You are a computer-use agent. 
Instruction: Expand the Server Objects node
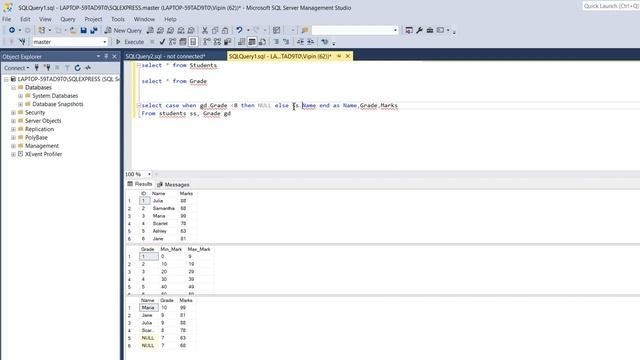click(x=13, y=121)
